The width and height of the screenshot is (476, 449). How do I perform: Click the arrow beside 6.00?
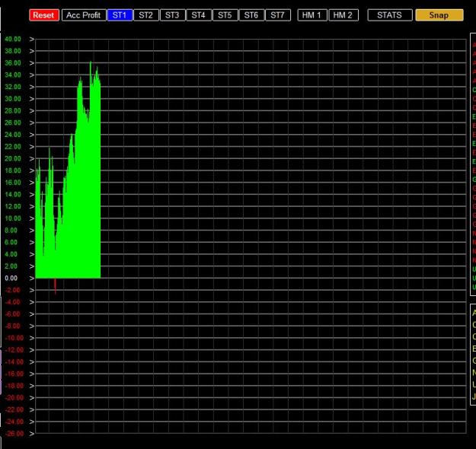tap(32, 243)
